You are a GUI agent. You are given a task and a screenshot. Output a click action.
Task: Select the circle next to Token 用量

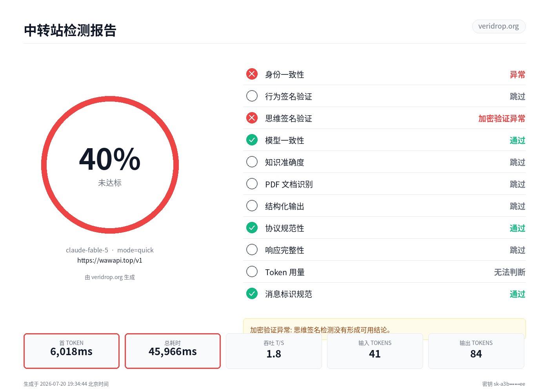pos(252,272)
